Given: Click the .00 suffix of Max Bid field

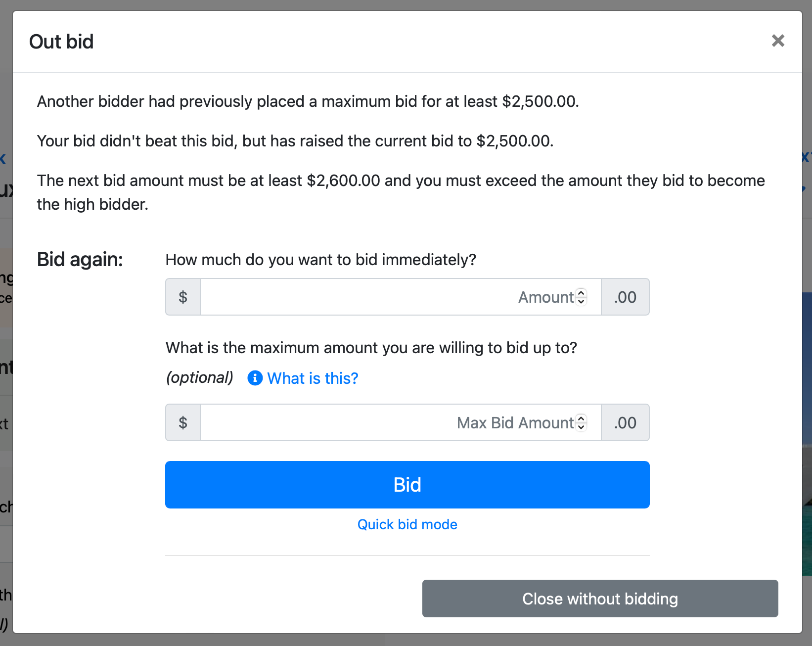Looking at the screenshot, I should pyautogui.click(x=625, y=422).
